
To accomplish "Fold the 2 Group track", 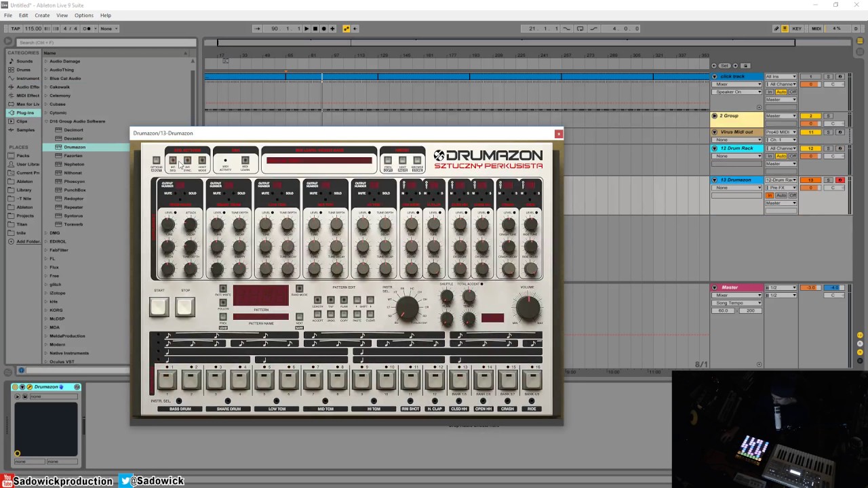I will click(x=714, y=116).
